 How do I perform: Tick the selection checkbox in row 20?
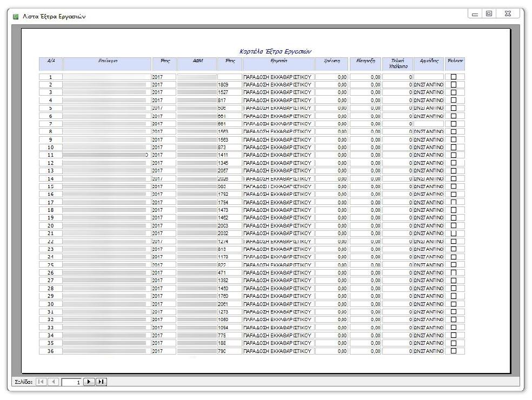click(454, 225)
